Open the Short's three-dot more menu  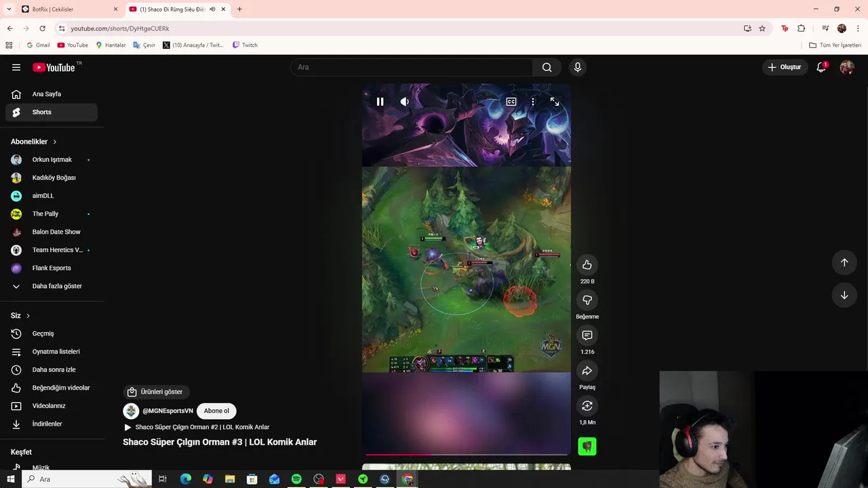pos(533,102)
